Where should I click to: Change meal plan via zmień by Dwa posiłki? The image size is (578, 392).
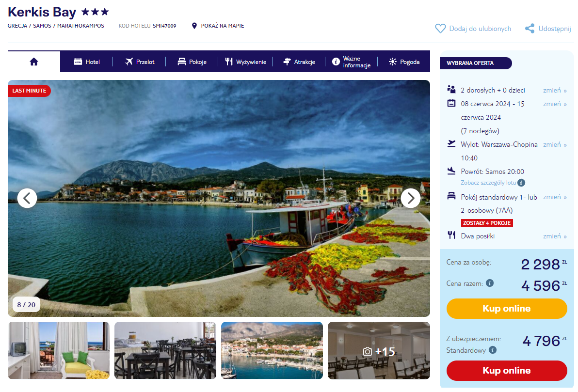[555, 236]
